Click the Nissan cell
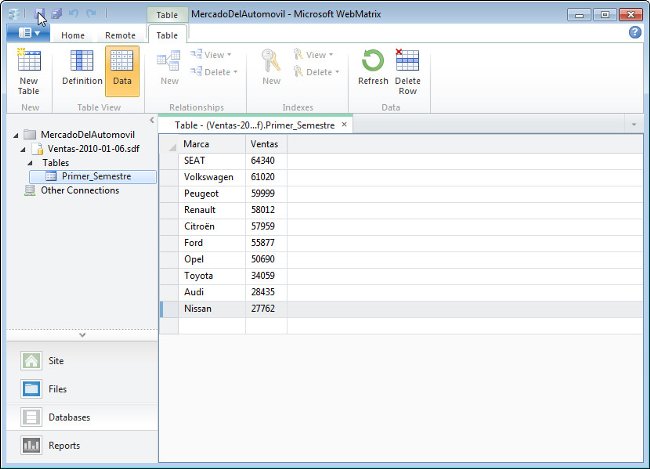650x469 pixels. (x=212, y=309)
